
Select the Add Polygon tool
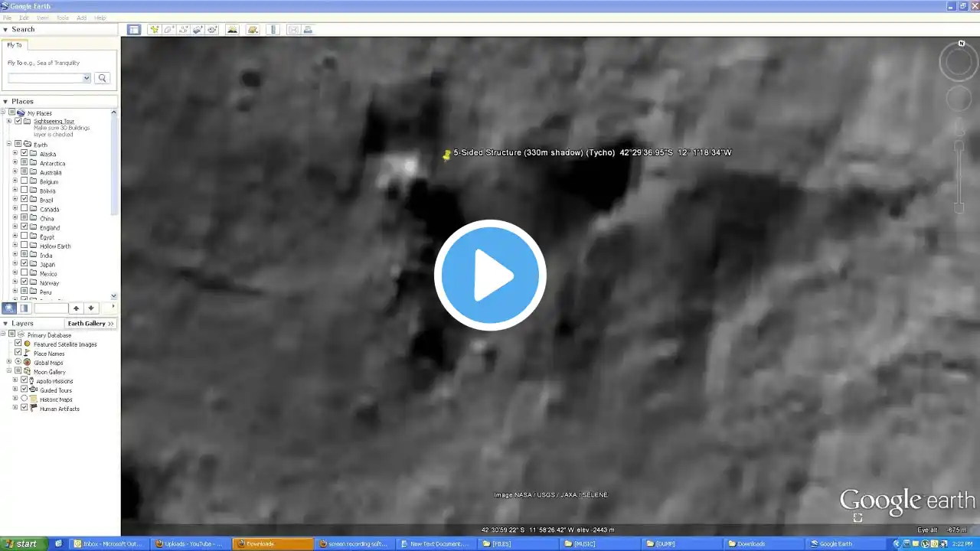click(168, 30)
